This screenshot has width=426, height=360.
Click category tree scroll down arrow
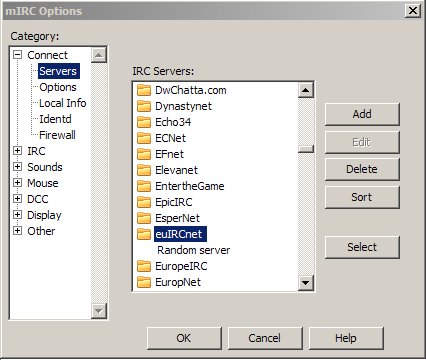(x=99, y=311)
